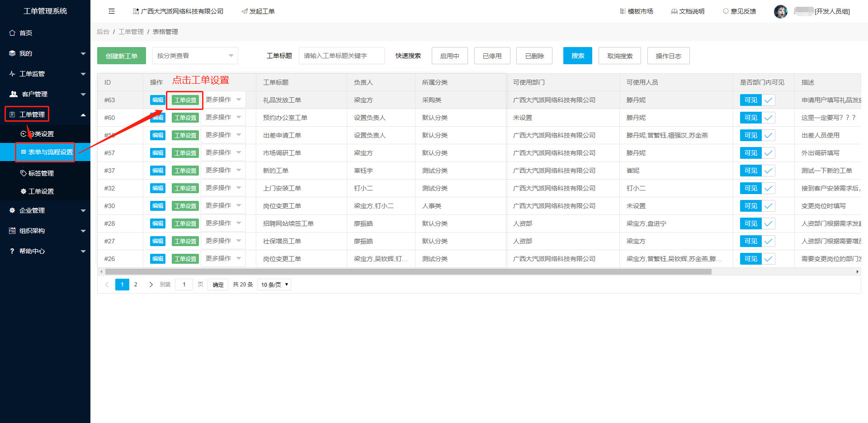Image resolution: width=868 pixels, height=423 pixels.
Task: Open 更多操作 dropdown for row #37
Action: point(223,170)
